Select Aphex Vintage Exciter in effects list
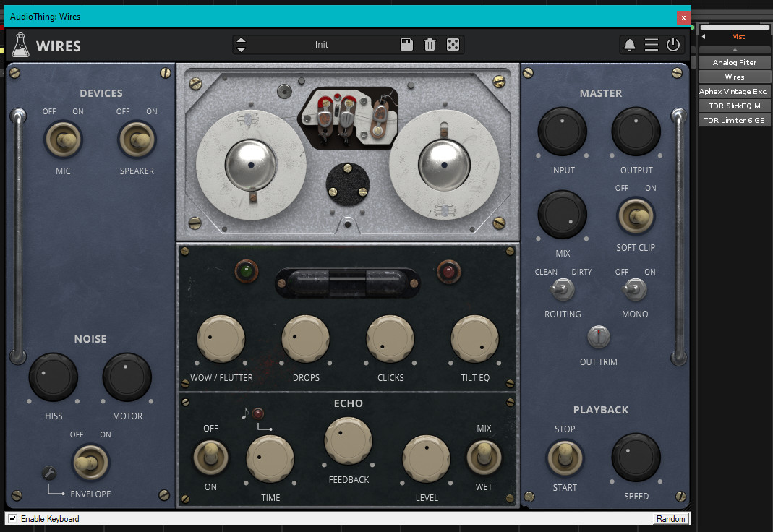 pyautogui.click(x=735, y=91)
